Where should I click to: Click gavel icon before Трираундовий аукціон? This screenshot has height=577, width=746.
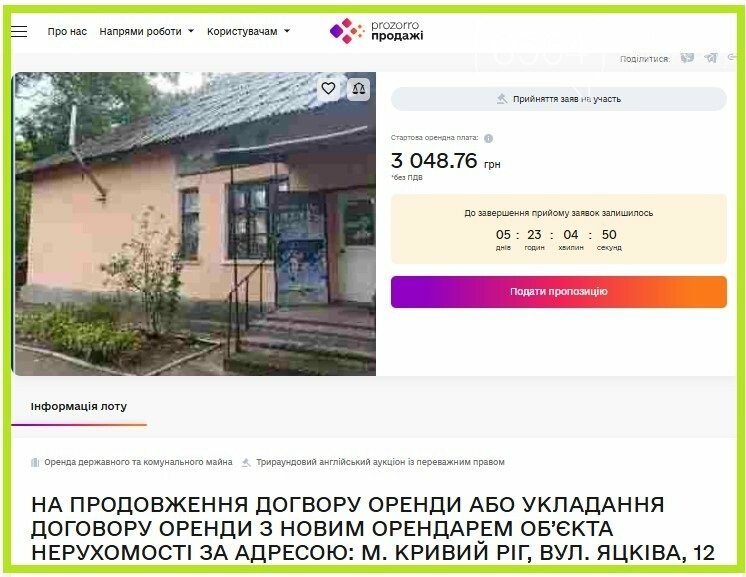246,462
